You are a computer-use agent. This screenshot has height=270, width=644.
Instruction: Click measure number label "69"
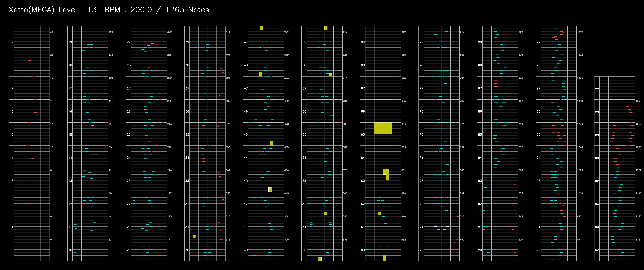363,42
